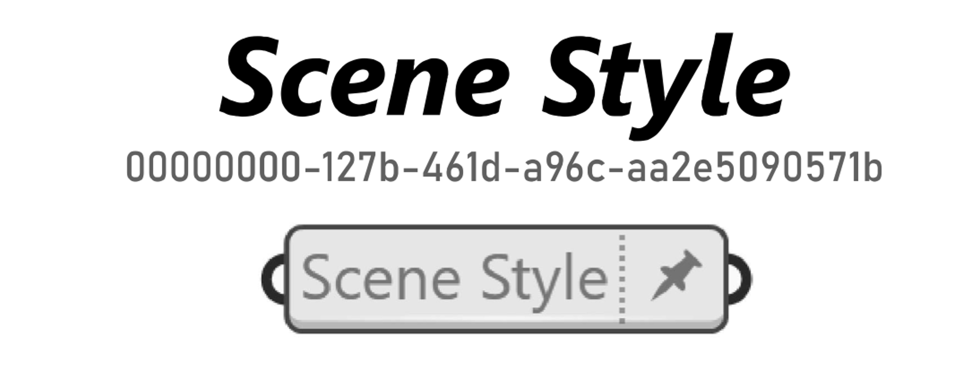
Task: Click the pin compartment of the component capsule
Action: coord(675,279)
